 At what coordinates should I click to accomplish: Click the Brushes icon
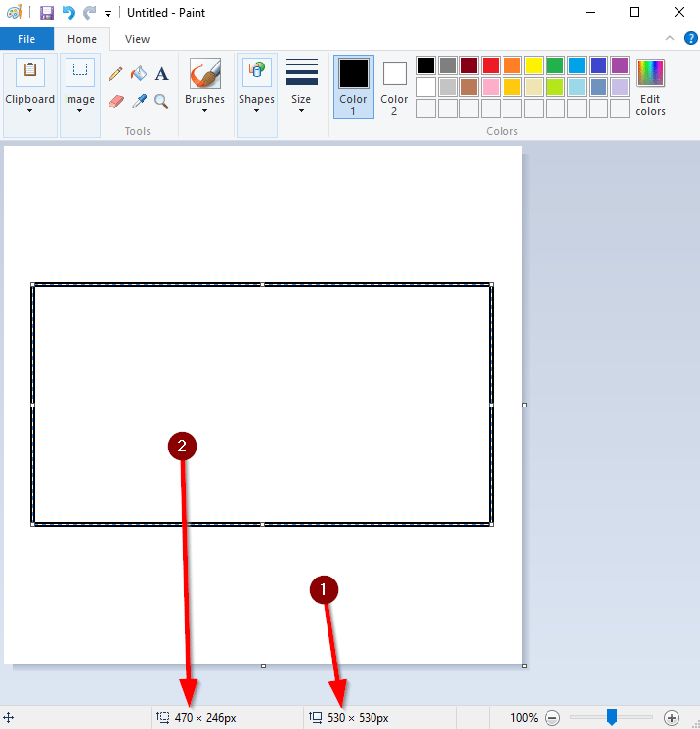pos(204,73)
